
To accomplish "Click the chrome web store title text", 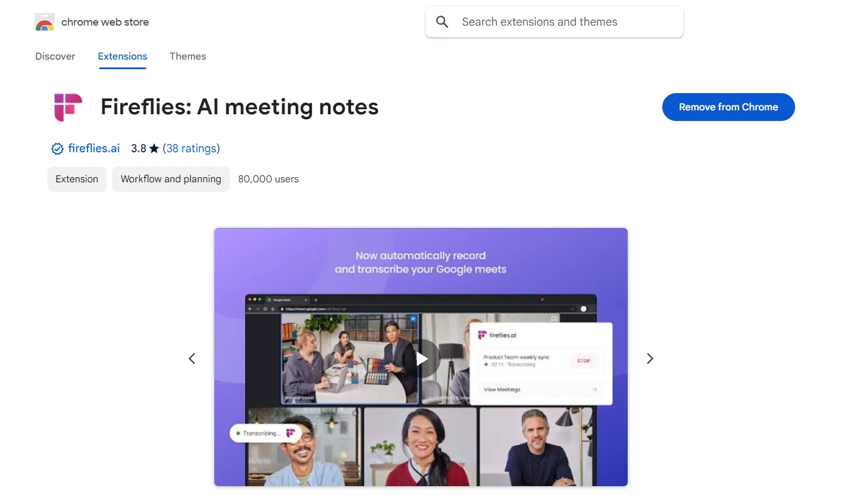I will click(x=105, y=22).
